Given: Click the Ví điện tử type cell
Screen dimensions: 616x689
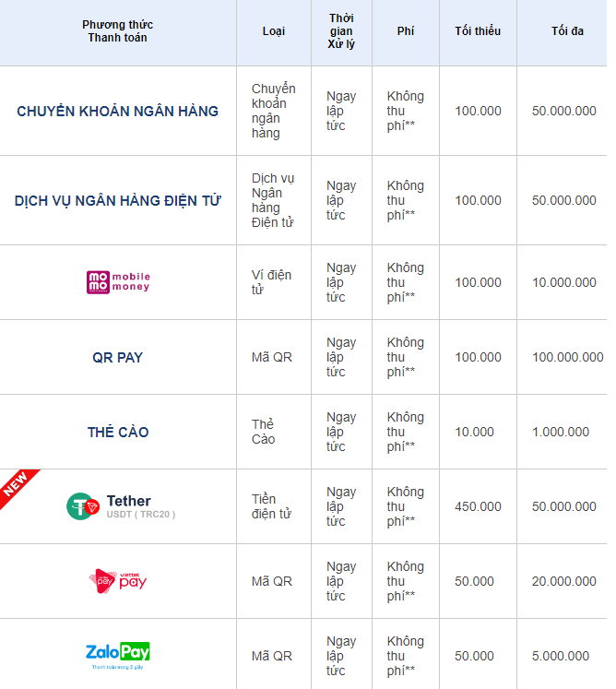Looking at the screenshot, I should click(x=271, y=282).
